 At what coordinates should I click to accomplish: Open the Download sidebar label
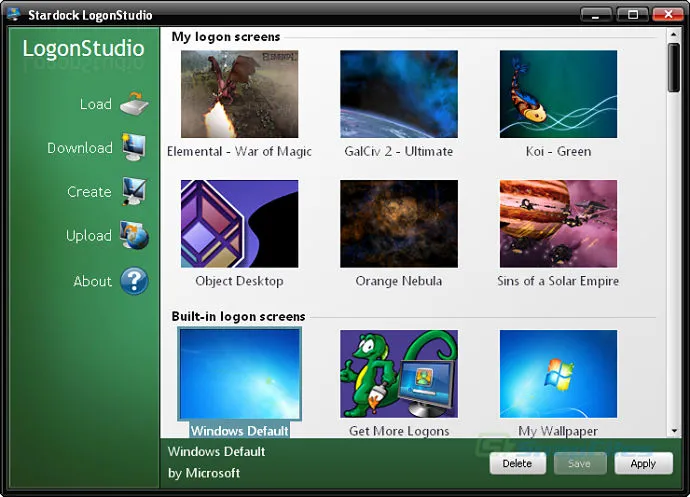pyautogui.click(x=80, y=147)
